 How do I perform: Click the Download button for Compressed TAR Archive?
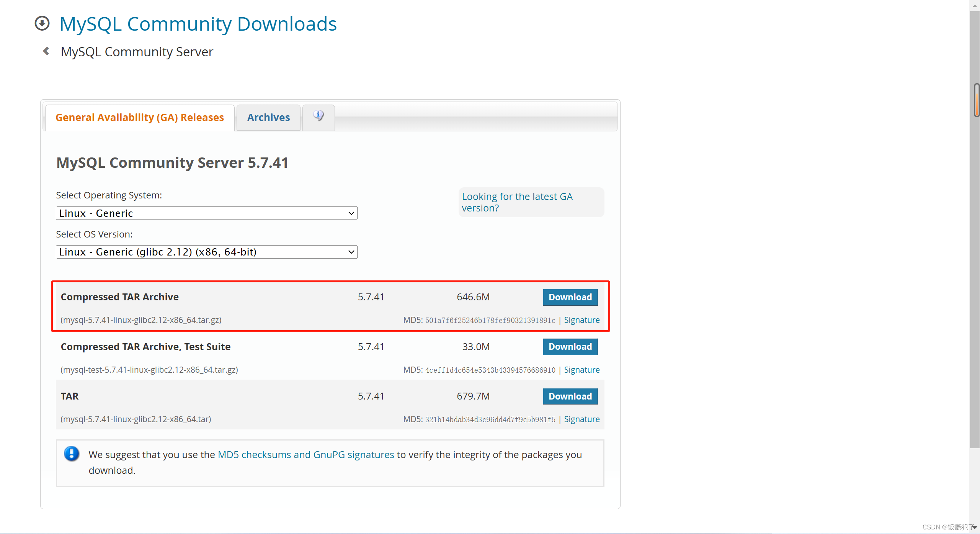click(x=570, y=297)
